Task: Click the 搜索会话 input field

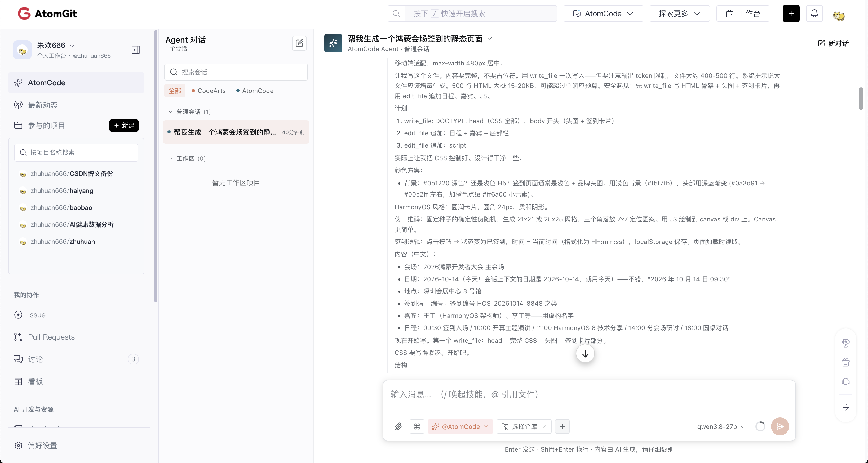Action: (x=236, y=72)
